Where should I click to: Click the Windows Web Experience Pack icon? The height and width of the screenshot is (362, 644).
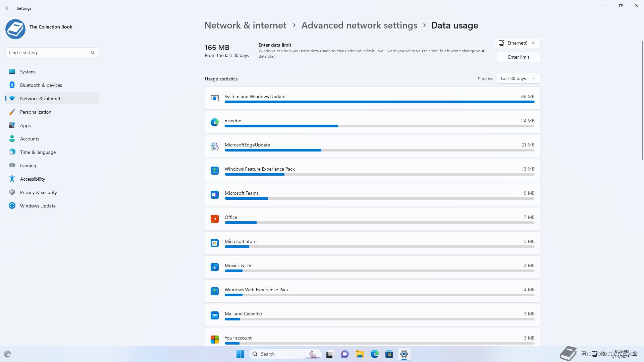point(215,291)
